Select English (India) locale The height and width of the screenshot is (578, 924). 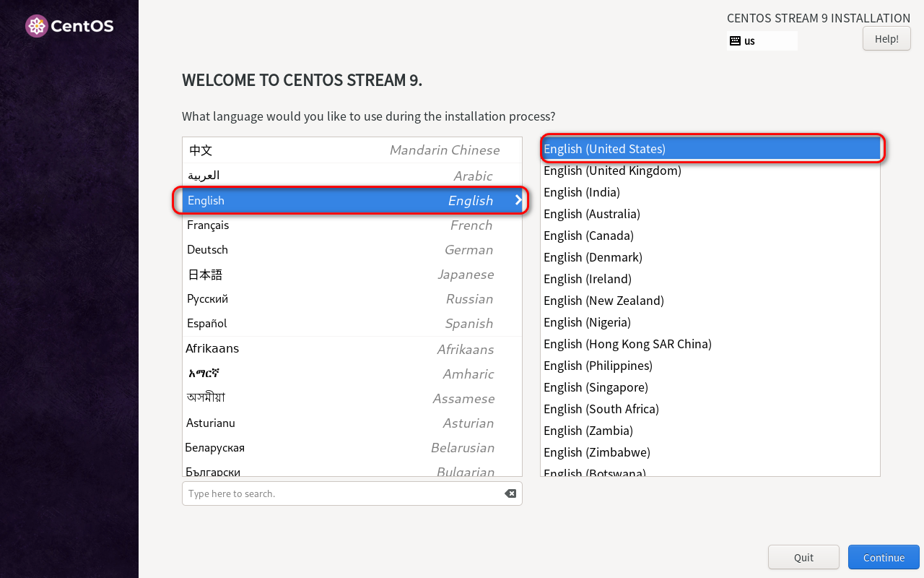pos(710,192)
